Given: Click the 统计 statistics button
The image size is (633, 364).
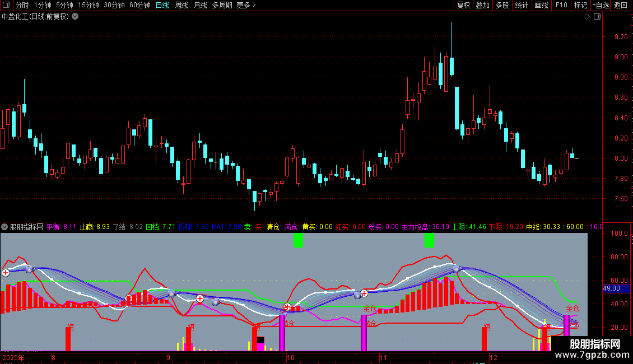Looking at the screenshot, I should (x=522, y=5).
